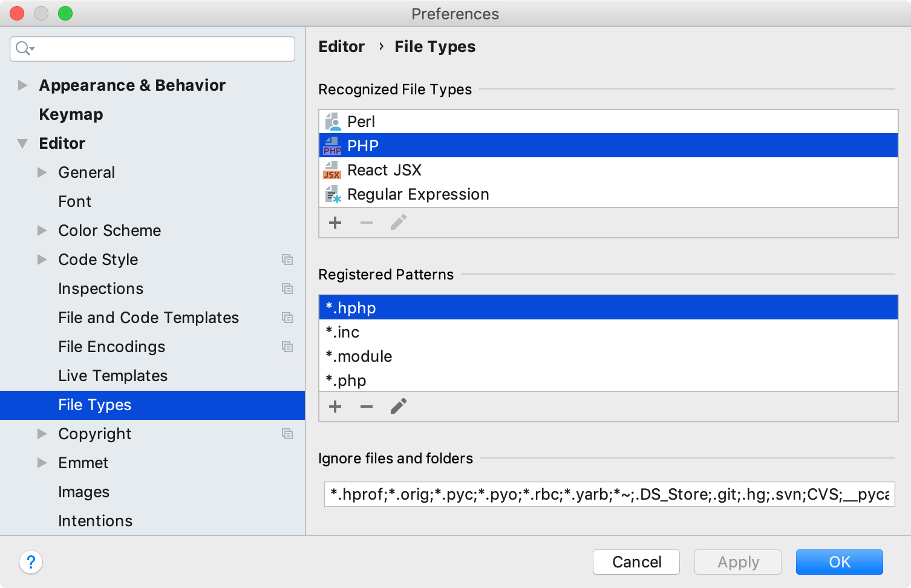Add a new registered pattern

click(x=335, y=406)
